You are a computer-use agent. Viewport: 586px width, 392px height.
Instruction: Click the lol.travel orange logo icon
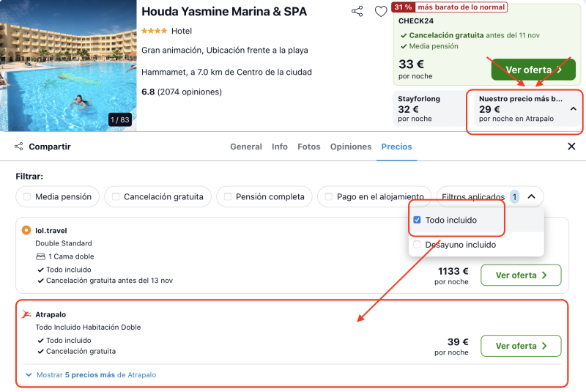tap(26, 230)
